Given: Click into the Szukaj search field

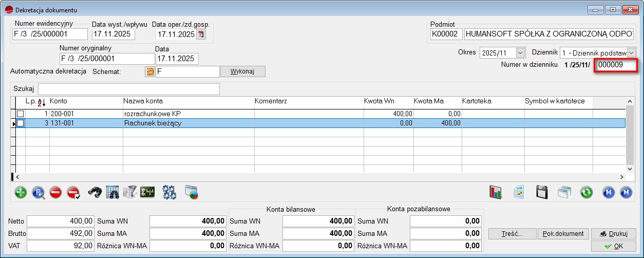Looking at the screenshot, I should click(128, 89).
